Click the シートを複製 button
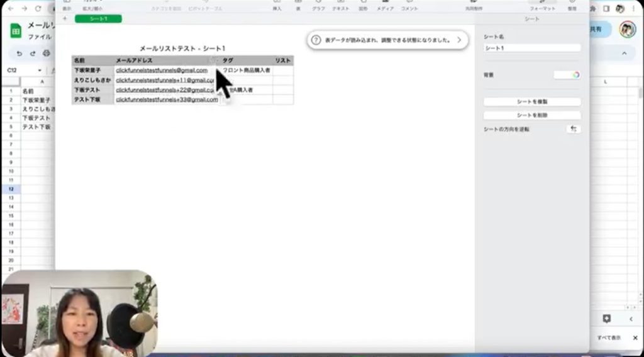644x357 pixels. click(x=532, y=102)
